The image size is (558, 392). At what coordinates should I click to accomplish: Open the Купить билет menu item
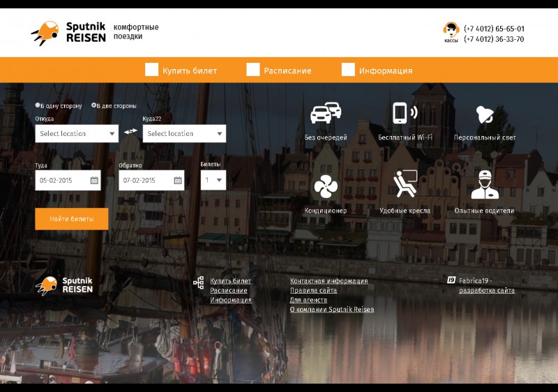pyautogui.click(x=190, y=70)
